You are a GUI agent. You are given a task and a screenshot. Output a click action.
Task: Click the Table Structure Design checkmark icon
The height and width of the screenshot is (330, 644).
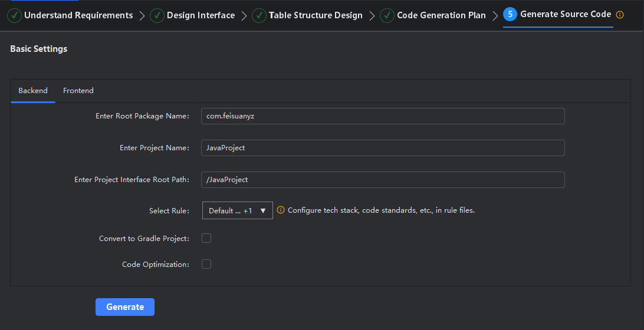click(x=259, y=16)
